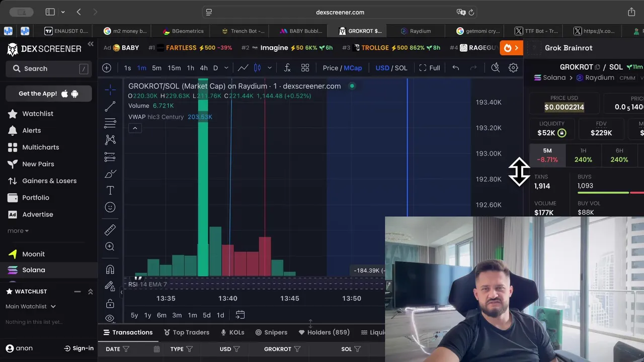Open chart settings gear
The width and height of the screenshot is (644, 362).
(513, 68)
